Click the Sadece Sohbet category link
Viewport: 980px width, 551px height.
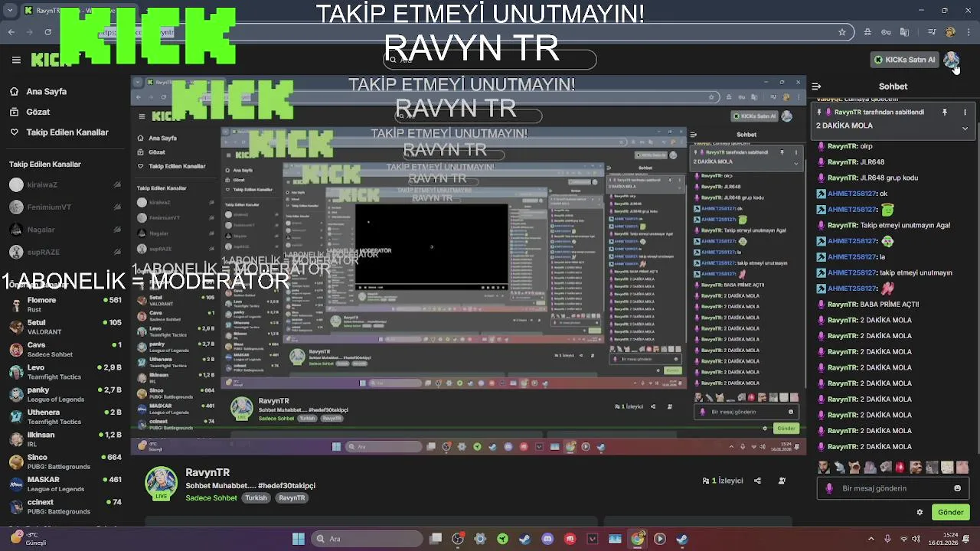(211, 498)
